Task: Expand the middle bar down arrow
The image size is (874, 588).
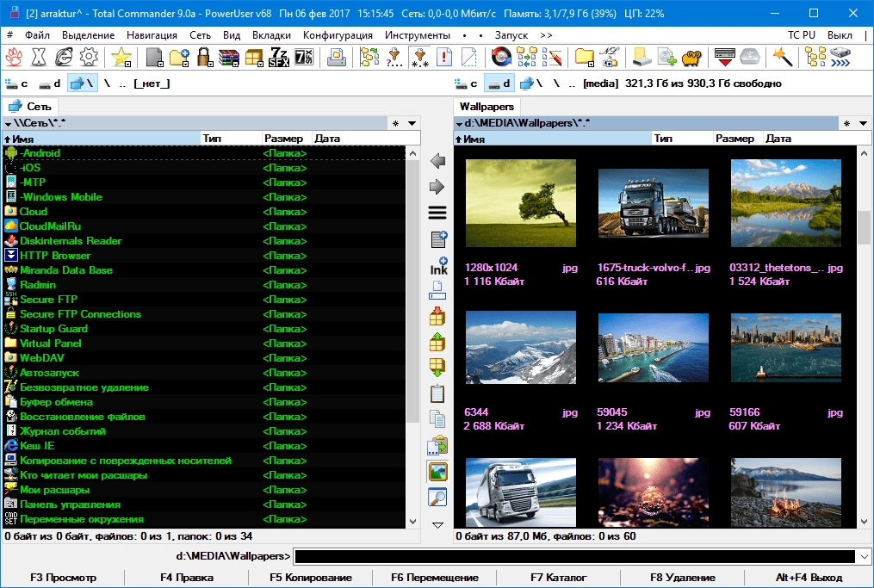Action: [x=437, y=525]
